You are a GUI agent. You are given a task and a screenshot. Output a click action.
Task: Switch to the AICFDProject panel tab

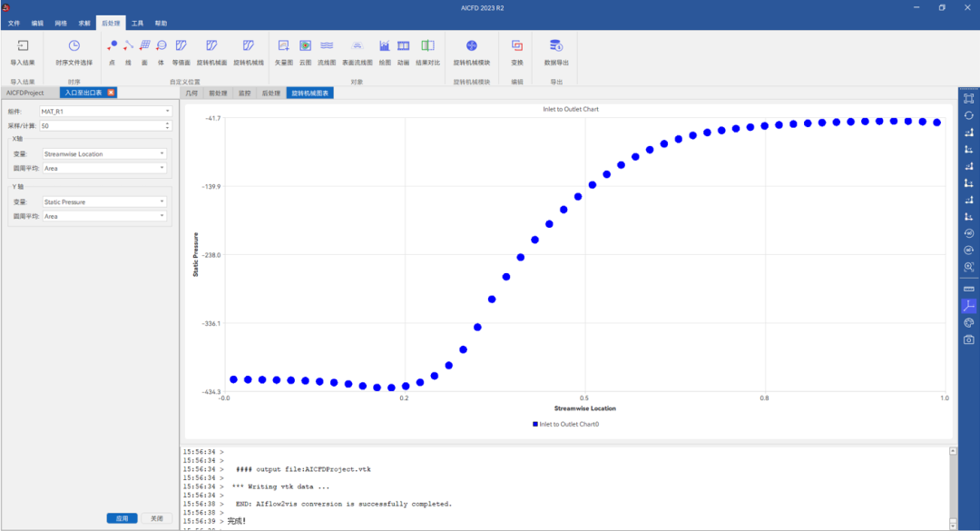[25, 93]
